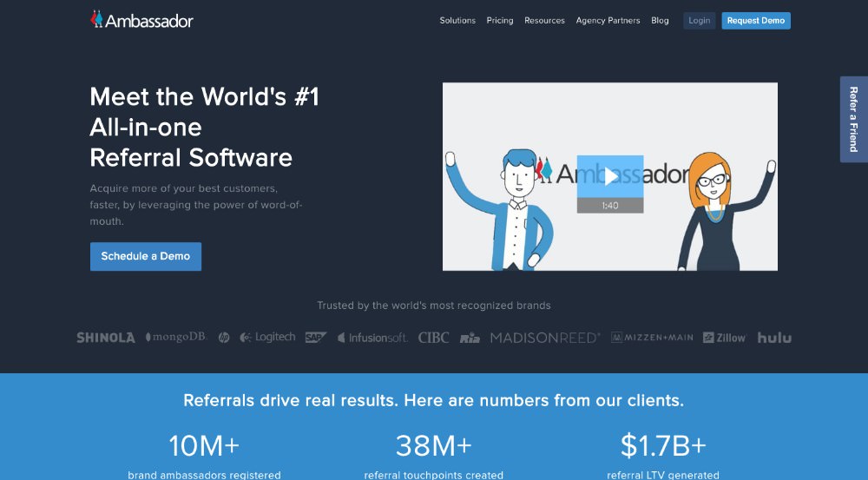Viewport: 868px width, 480px height.
Task: Go to the Pricing page
Action: click(500, 21)
